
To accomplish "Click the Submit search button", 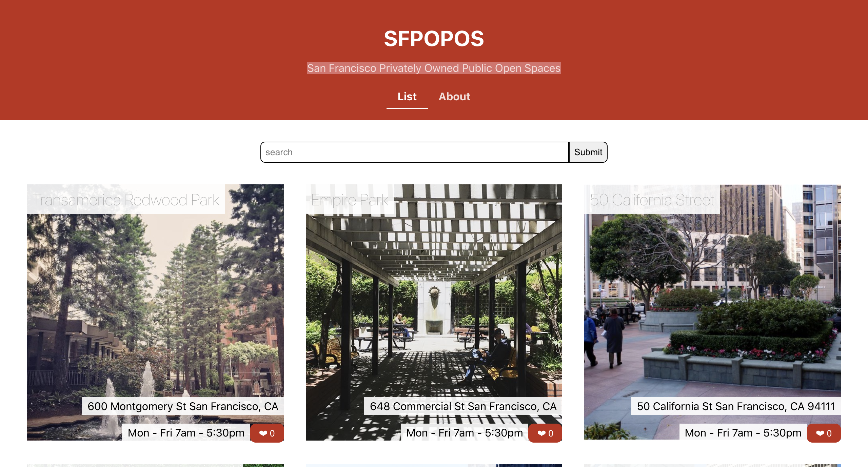I will (588, 152).
